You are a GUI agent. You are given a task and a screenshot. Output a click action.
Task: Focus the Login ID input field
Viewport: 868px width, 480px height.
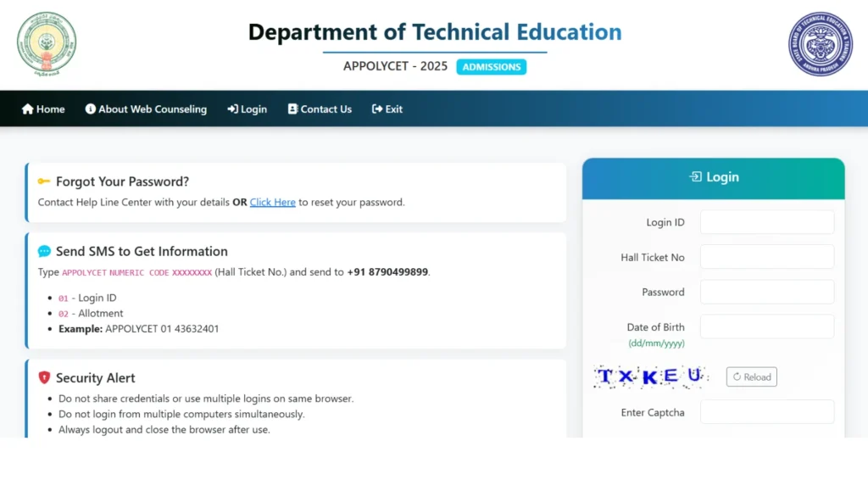(767, 222)
